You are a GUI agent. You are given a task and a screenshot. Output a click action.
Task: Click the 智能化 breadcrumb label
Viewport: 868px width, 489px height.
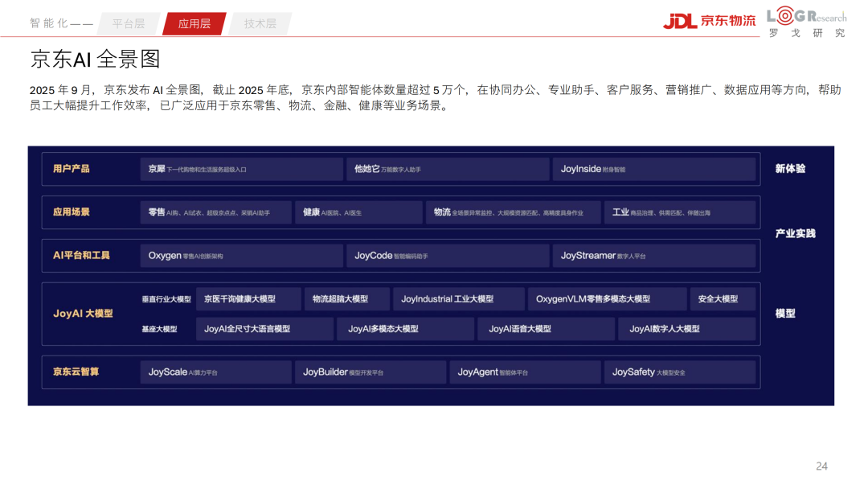(x=49, y=23)
